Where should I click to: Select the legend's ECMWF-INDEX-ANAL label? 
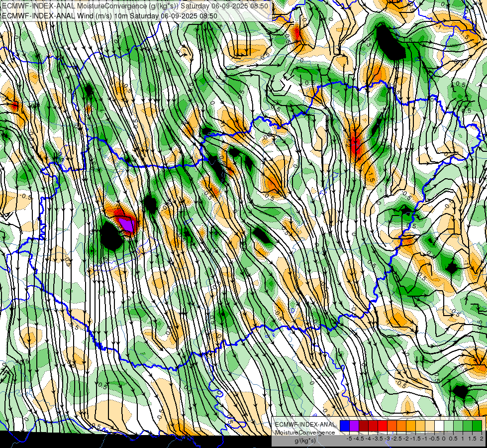305,425
